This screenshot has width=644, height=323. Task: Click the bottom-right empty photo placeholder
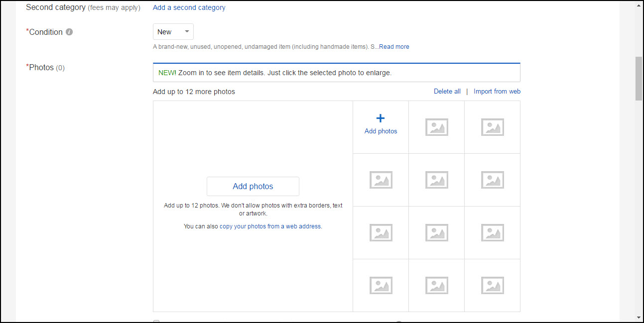pos(492,285)
